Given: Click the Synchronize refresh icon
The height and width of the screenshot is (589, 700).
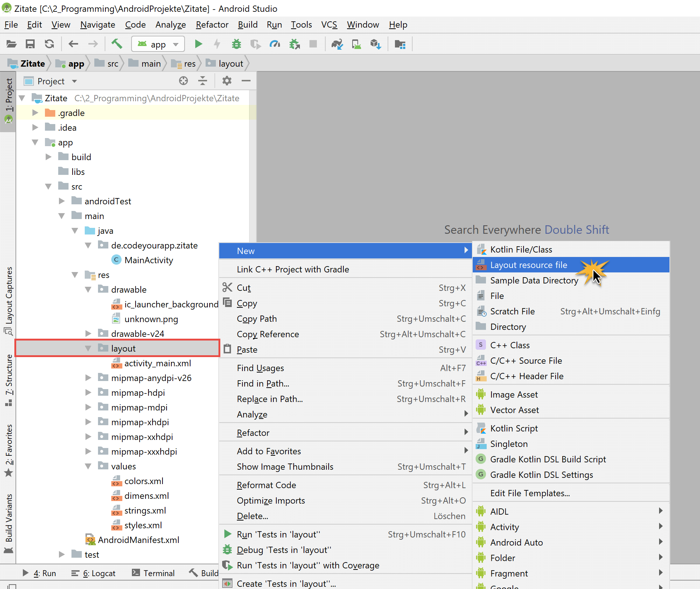Looking at the screenshot, I should [49, 44].
